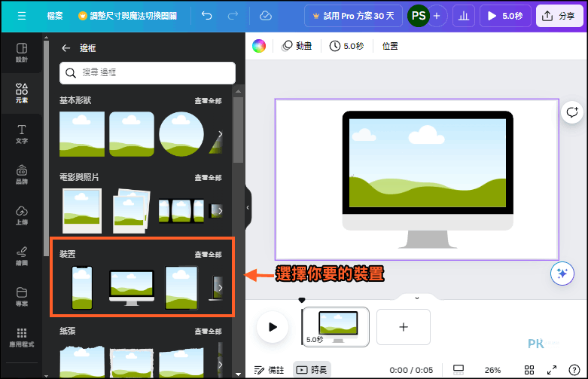Go back from the 邊框 frames panel

tap(66, 48)
